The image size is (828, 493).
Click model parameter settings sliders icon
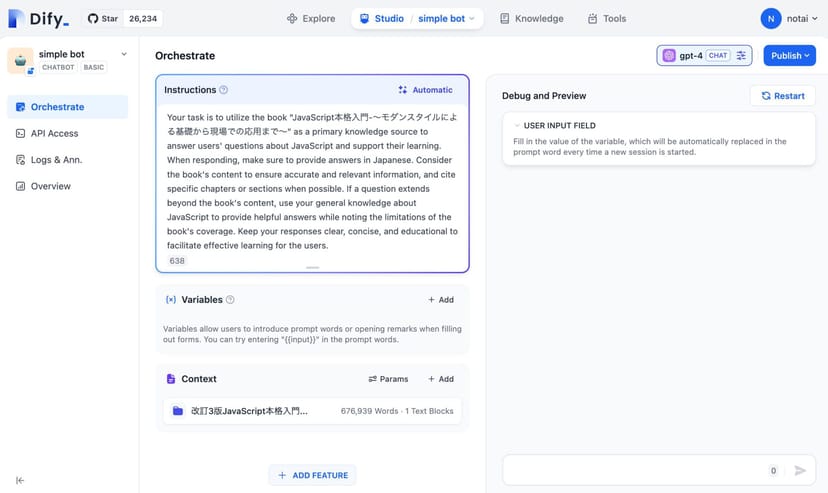[x=741, y=56]
